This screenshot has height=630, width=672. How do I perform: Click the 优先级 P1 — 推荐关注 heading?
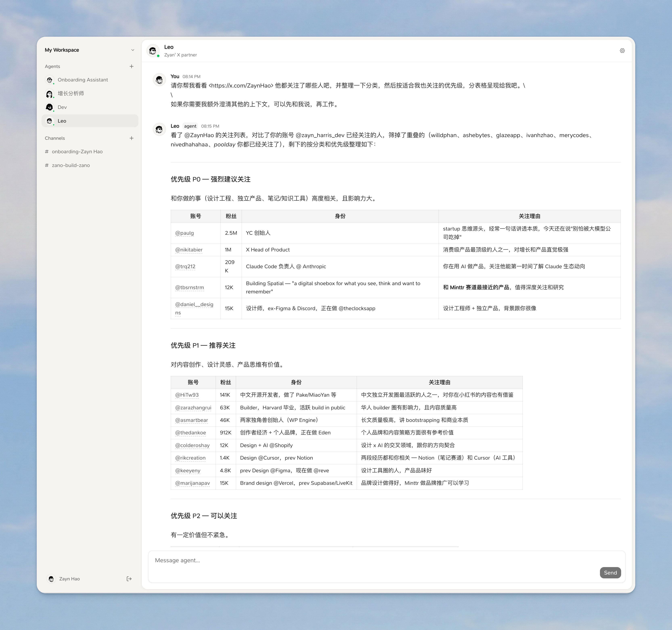[x=203, y=346]
